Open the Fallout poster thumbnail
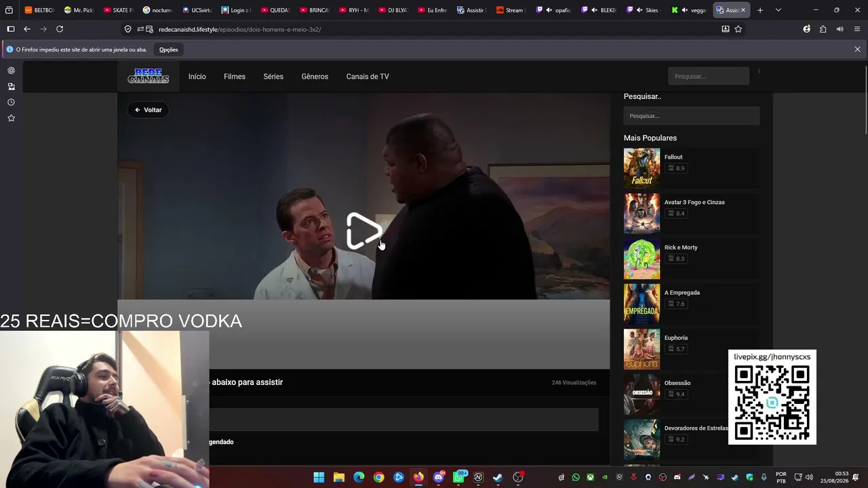 (642, 167)
